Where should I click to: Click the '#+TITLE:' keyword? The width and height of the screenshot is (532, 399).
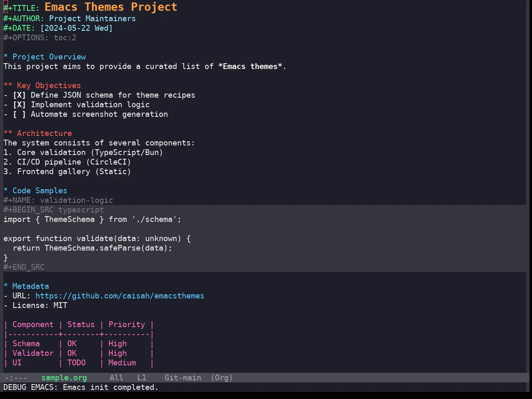[22, 8]
